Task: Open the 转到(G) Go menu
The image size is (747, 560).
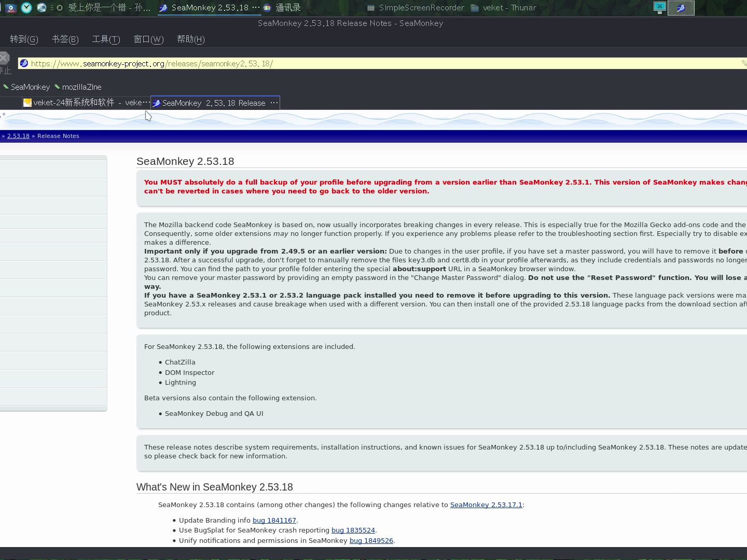Action: click(24, 39)
